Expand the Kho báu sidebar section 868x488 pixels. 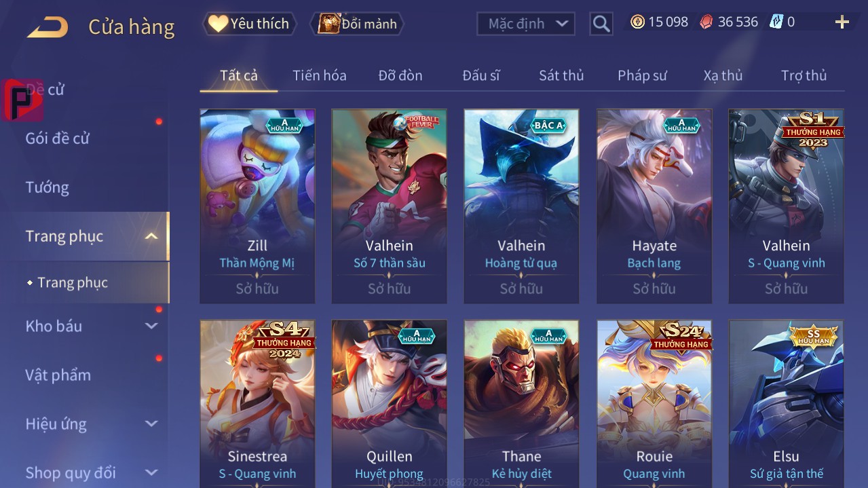151,326
